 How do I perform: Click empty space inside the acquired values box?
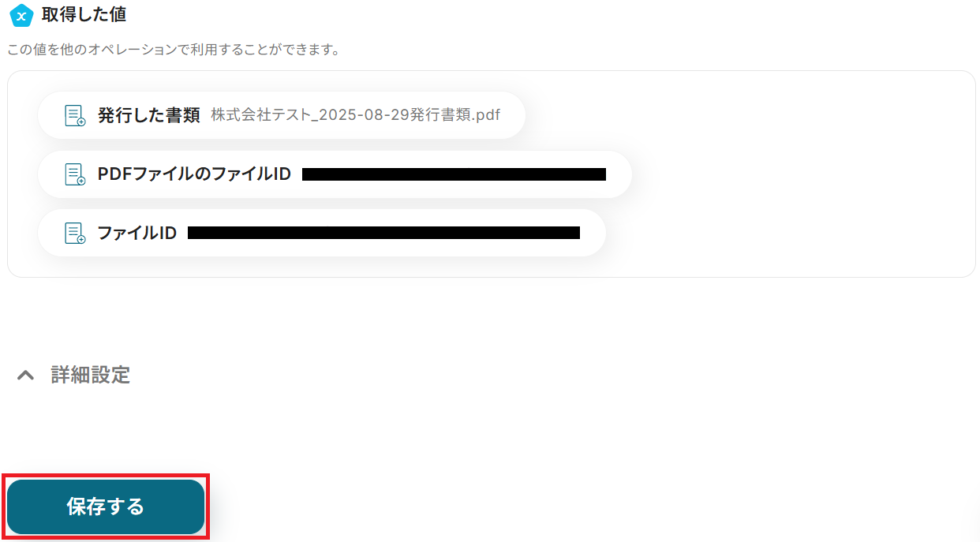click(789, 174)
